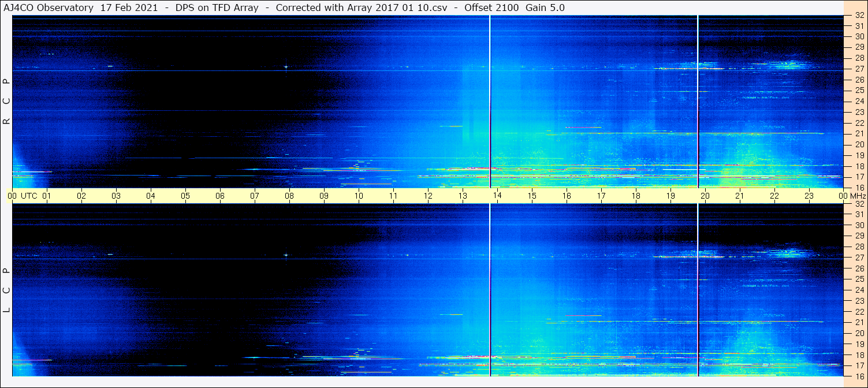Select hour label '05' on time axis
The height and width of the screenshot is (388, 868).
185,196
